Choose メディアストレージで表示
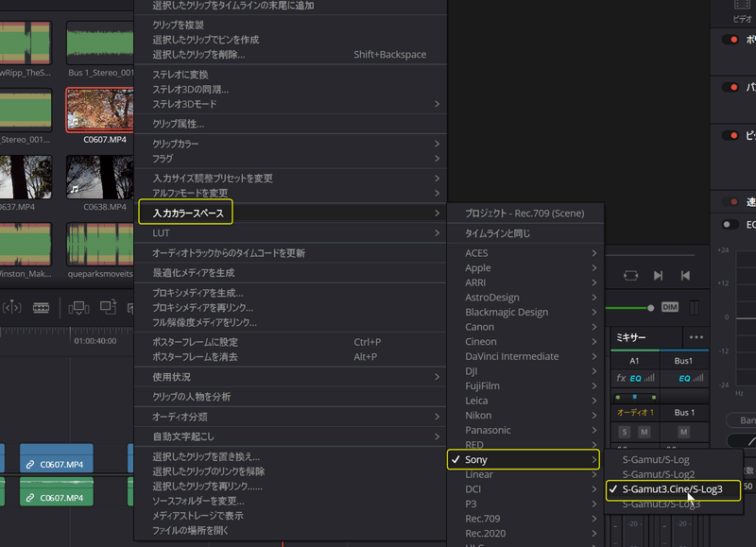Screen dimensions: 756x547 291,516
